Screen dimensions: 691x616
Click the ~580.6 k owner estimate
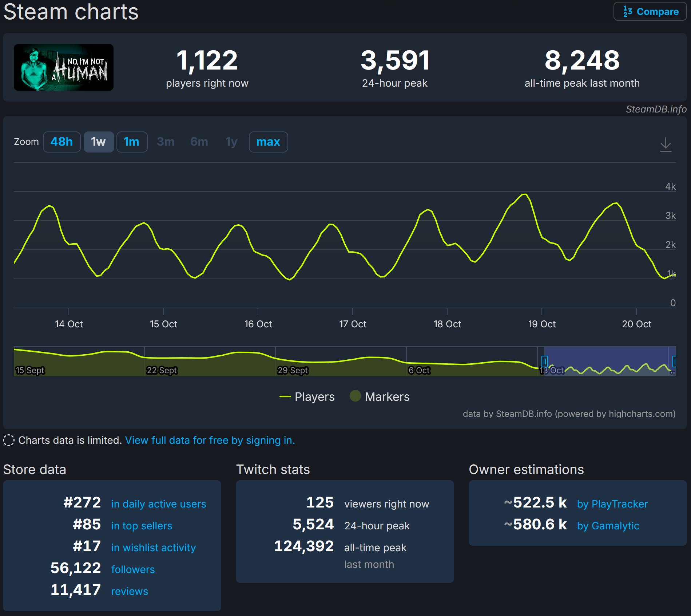(535, 524)
